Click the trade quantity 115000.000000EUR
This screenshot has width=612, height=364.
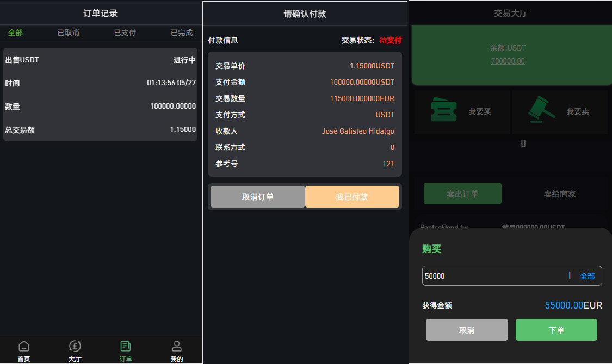[x=362, y=98]
